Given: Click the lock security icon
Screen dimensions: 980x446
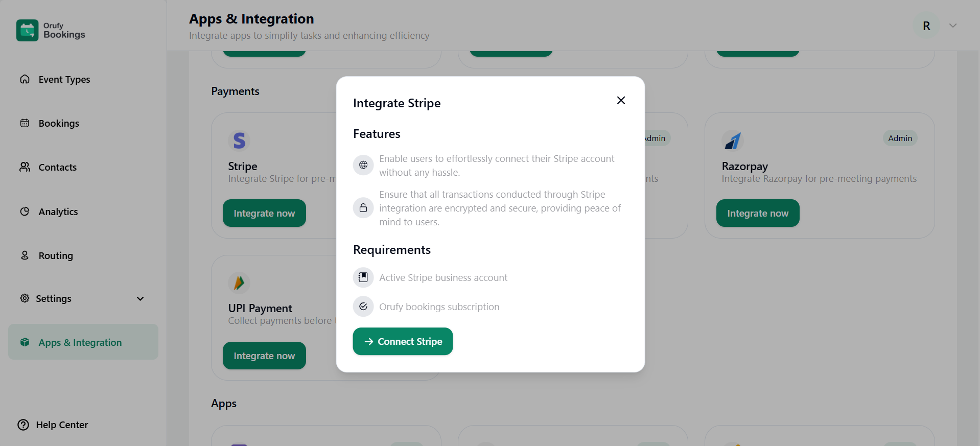Looking at the screenshot, I should (363, 208).
